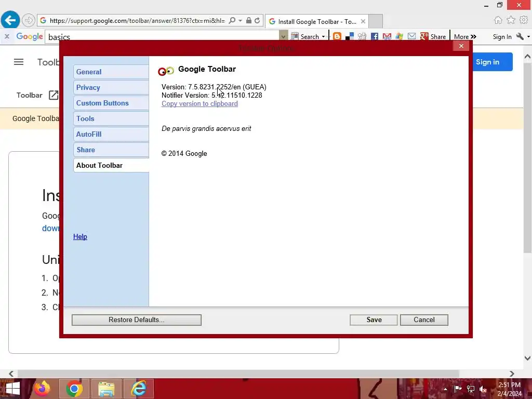The height and width of the screenshot is (399, 532).
Task: Click the Google Toolbar search box
Action: pyautogui.click(x=162, y=37)
